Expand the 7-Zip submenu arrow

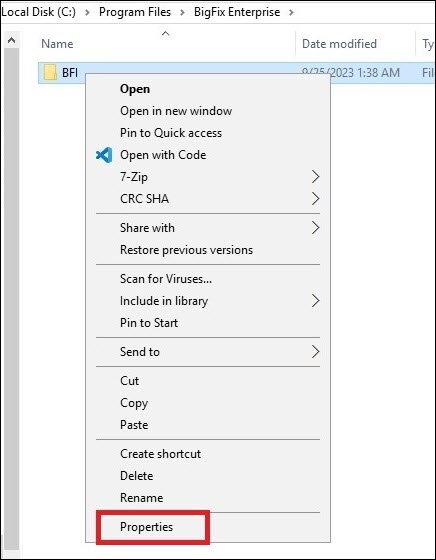(315, 177)
